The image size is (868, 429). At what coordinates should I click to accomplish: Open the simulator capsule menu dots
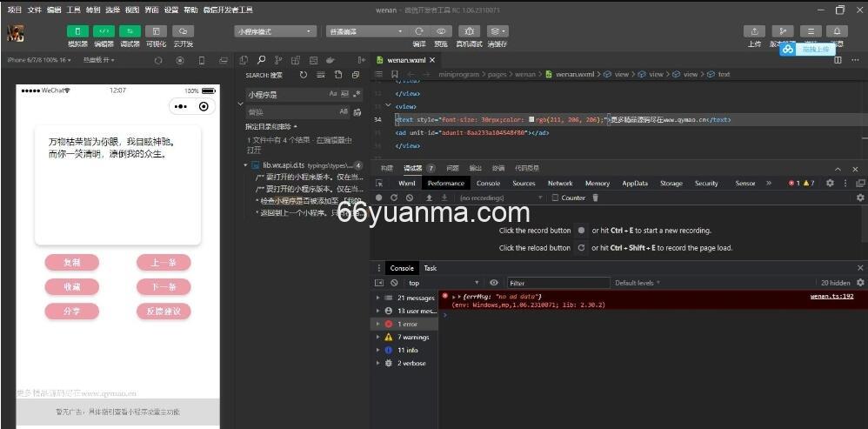180,106
